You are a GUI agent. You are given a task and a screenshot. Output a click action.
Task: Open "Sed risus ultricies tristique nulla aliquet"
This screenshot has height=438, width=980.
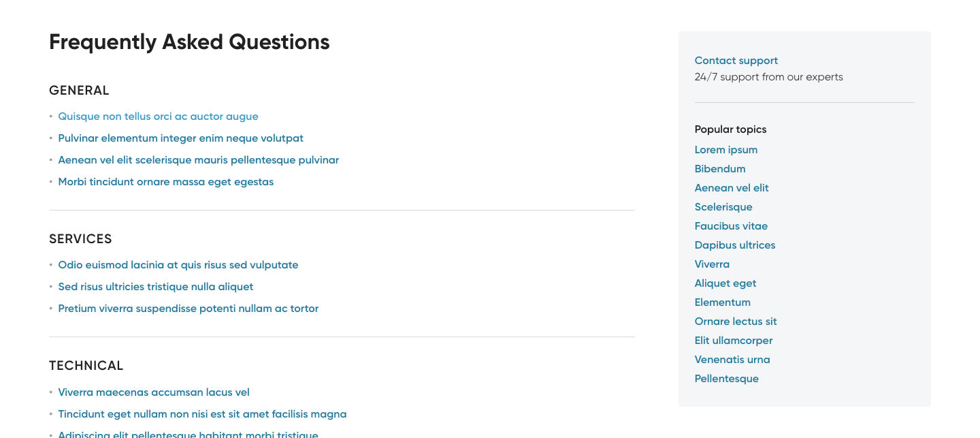(x=155, y=287)
